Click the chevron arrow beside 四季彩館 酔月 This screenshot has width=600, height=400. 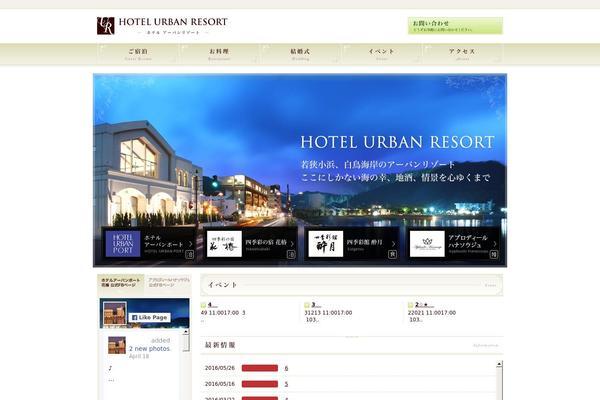pyautogui.click(x=393, y=244)
